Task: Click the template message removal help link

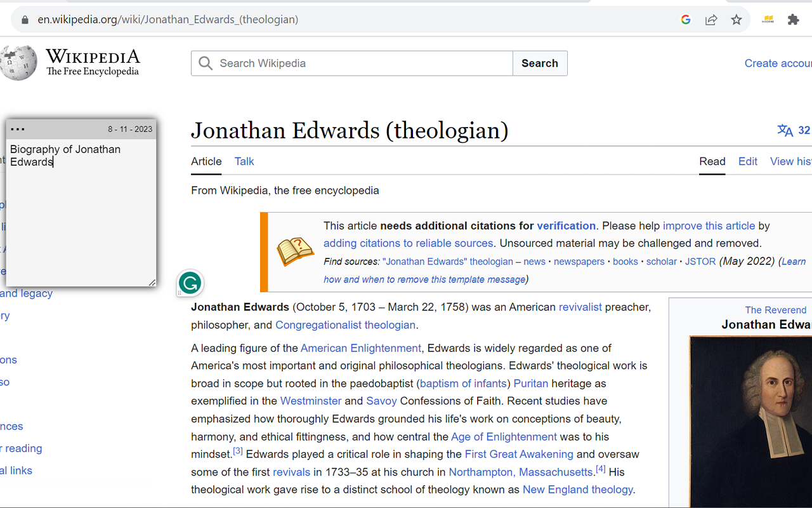Action: pos(424,279)
